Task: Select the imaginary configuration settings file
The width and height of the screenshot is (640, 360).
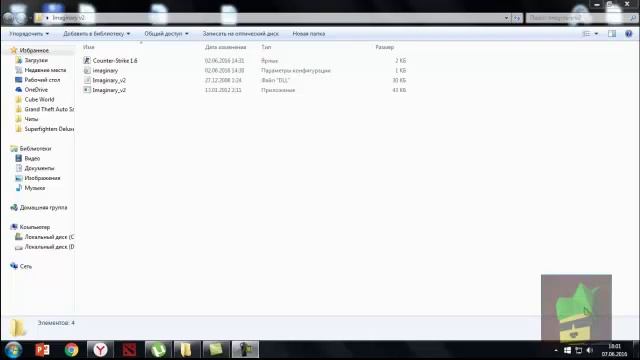Action: 105,70
